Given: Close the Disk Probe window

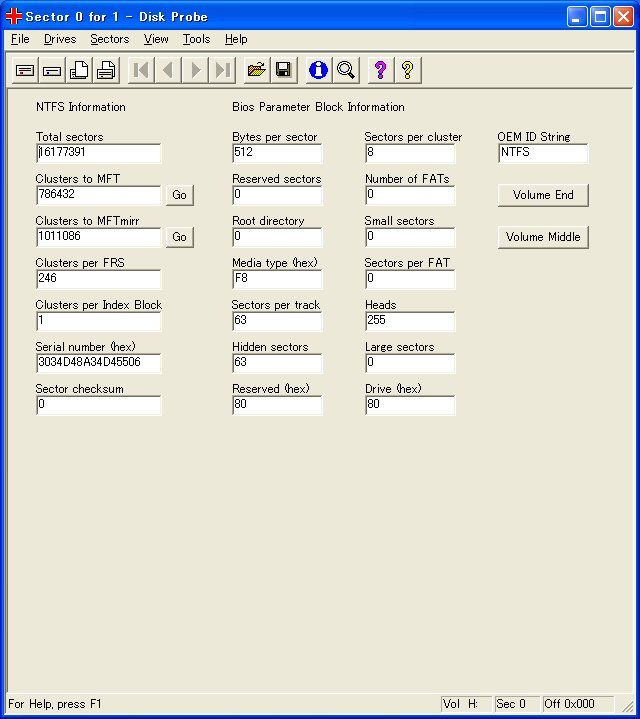Looking at the screenshot, I should pyautogui.click(x=623, y=17).
